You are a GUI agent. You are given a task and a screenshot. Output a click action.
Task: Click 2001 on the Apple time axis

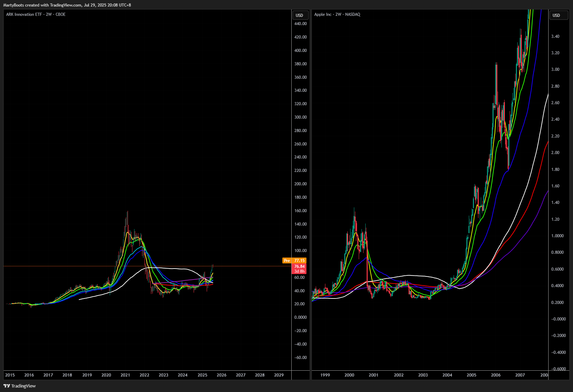click(x=374, y=375)
